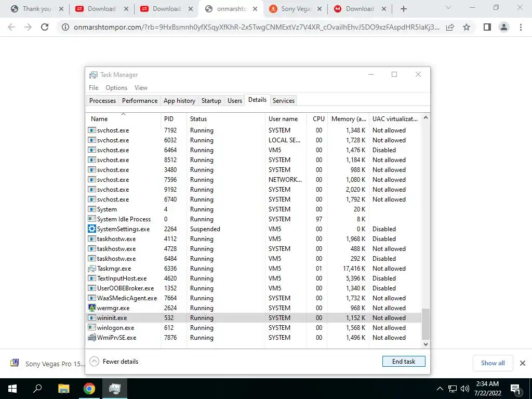Switch to the Startup tab
The width and height of the screenshot is (532, 399).
tap(211, 101)
